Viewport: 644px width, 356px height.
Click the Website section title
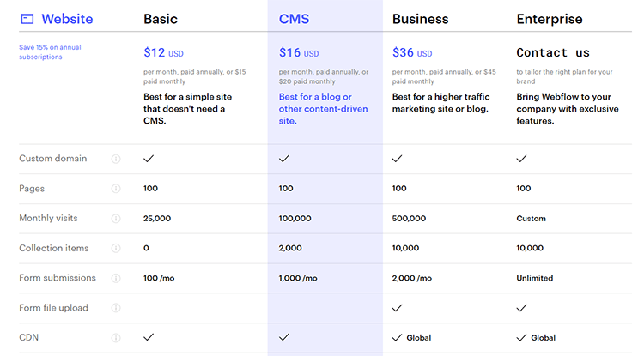67,19
